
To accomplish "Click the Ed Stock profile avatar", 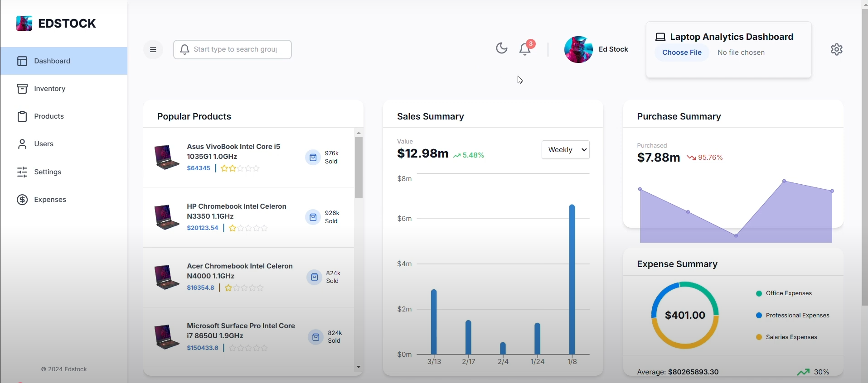I will [578, 49].
